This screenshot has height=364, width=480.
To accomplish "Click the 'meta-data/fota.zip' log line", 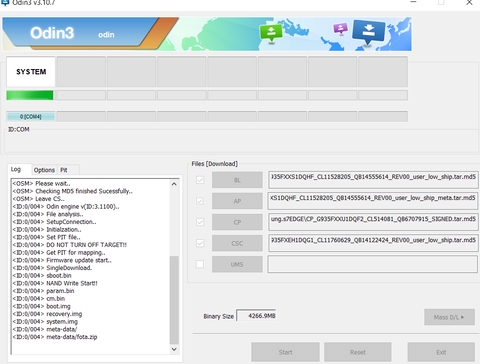I will (55, 337).
